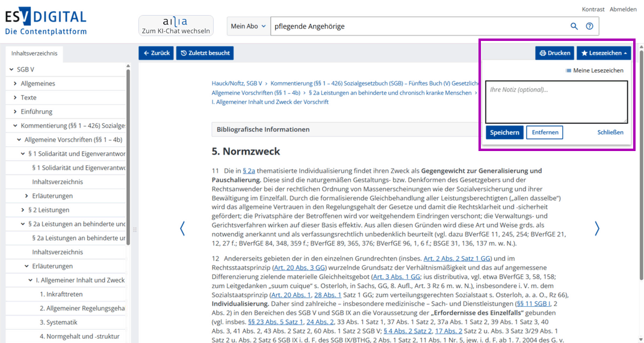
Task: Open tree item 4. Normgehalt und -struktur
Action: [x=79, y=336]
